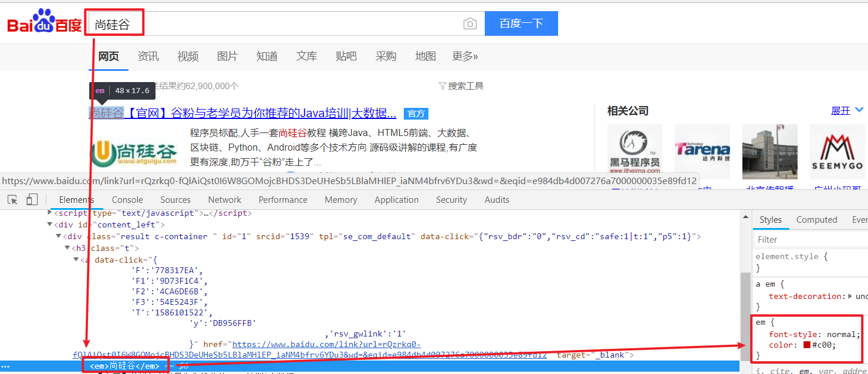Click the Styles Filter input field
The height and width of the screenshot is (374, 868).
(810, 239)
